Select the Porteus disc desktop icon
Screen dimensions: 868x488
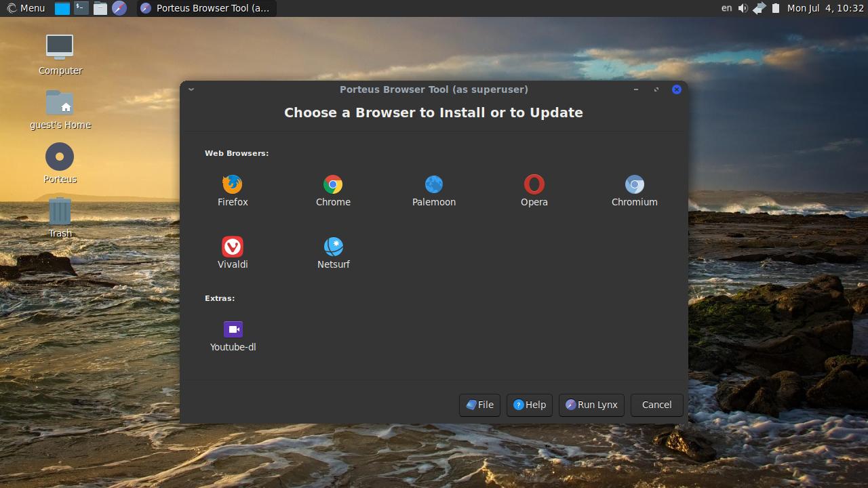click(x=60, y=157)
